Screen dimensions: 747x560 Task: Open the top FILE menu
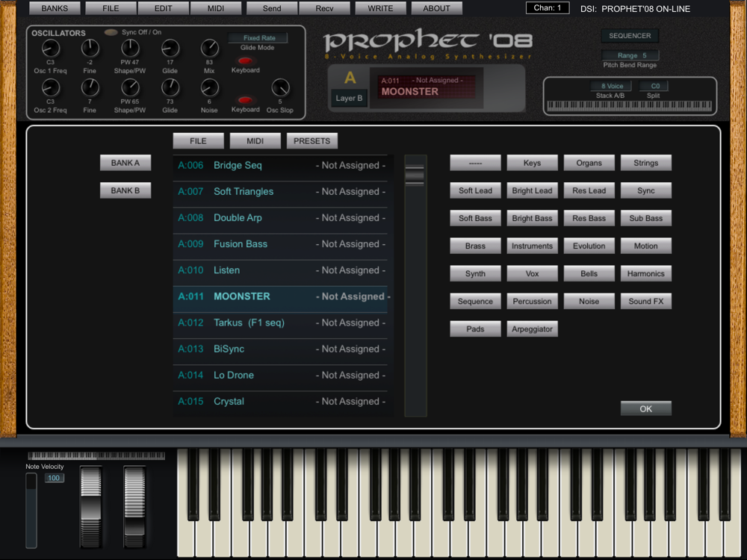click(111, 8)
